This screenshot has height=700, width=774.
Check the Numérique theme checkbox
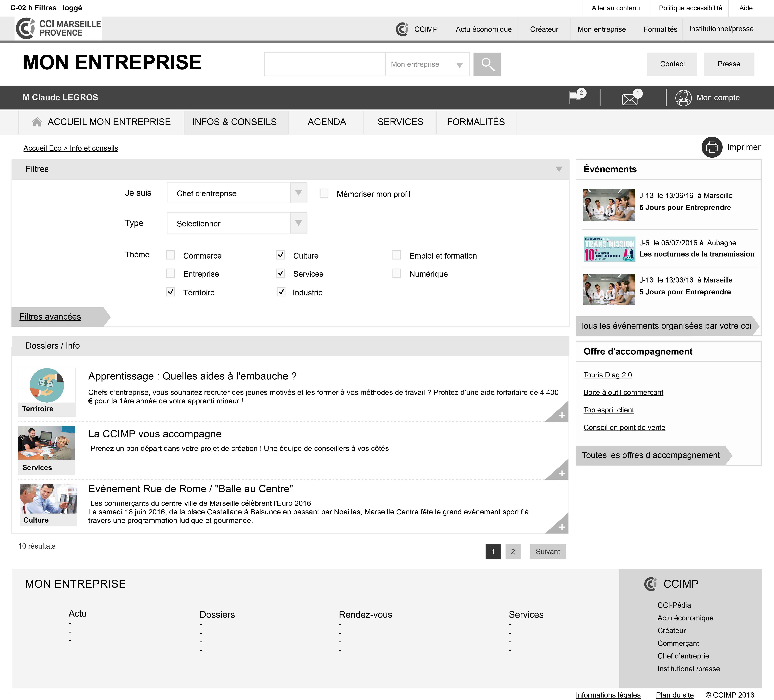tap(397, 273)
